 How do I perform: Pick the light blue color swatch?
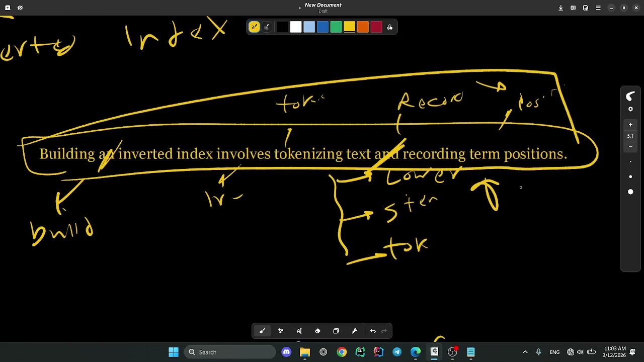click(309, 27)
